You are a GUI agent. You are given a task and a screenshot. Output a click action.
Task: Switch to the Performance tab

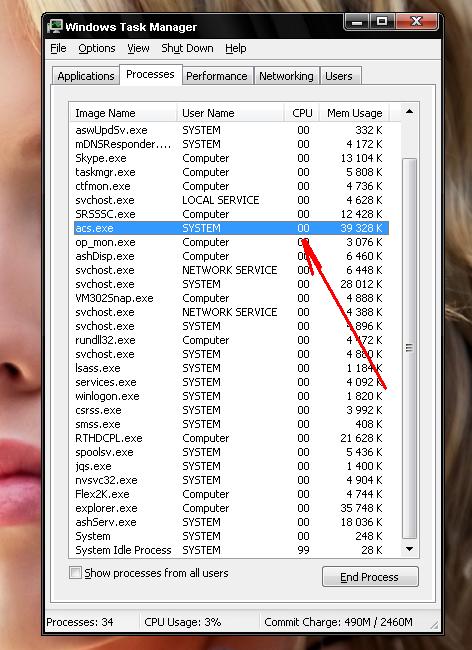[217, 76]
